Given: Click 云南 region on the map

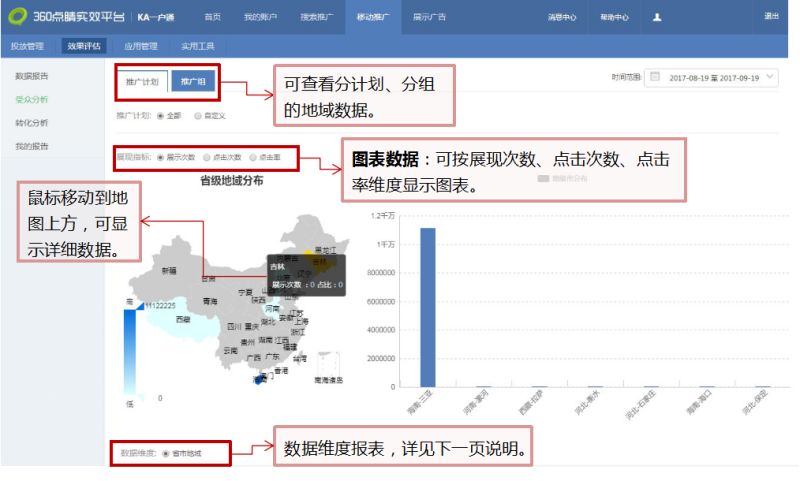Looking at the screenshot, I should coord(231,351).
